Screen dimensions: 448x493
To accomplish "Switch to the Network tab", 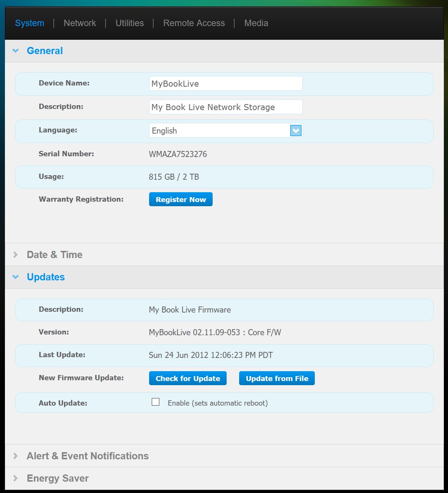I will pyautogui.click(x=80, y=23).
